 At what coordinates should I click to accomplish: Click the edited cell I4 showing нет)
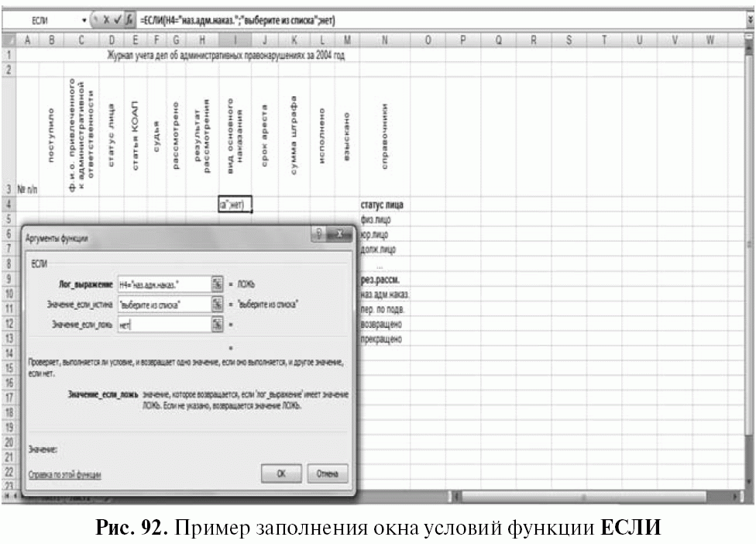235,205
